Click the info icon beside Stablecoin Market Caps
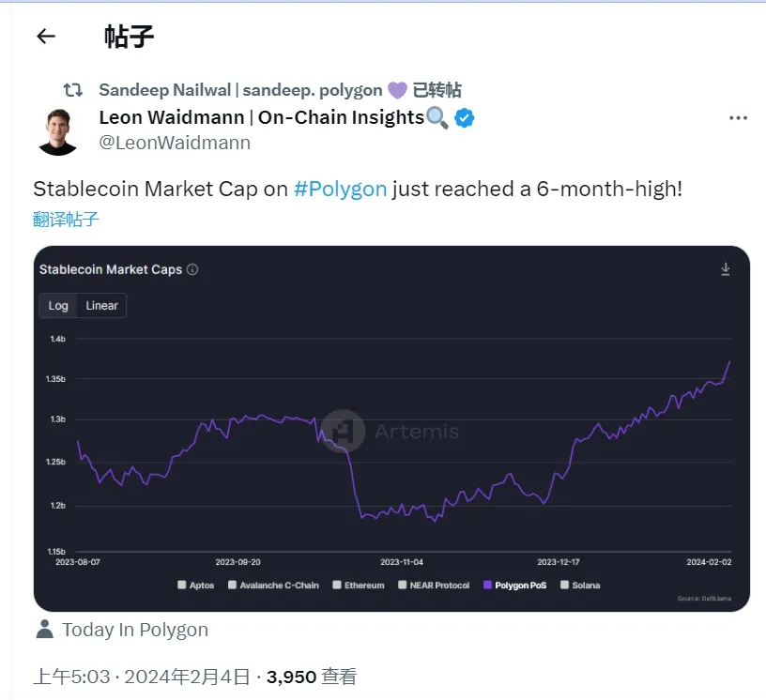This screenshot has width=766, height=700. click(x=192, y=268)
